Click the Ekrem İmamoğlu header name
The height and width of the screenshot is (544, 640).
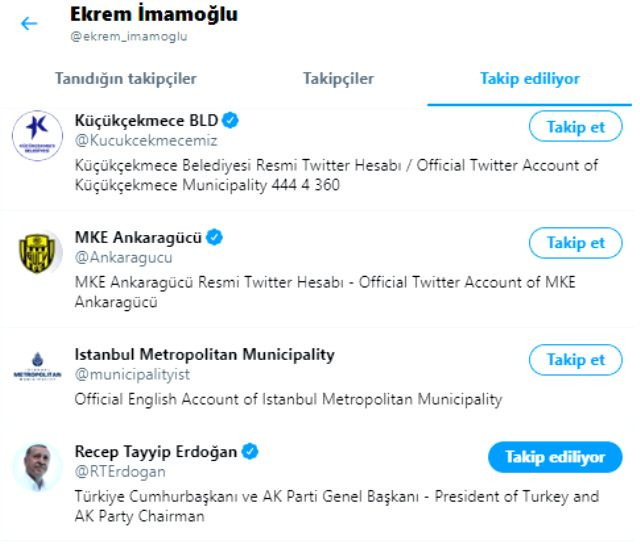click(154, 14)
